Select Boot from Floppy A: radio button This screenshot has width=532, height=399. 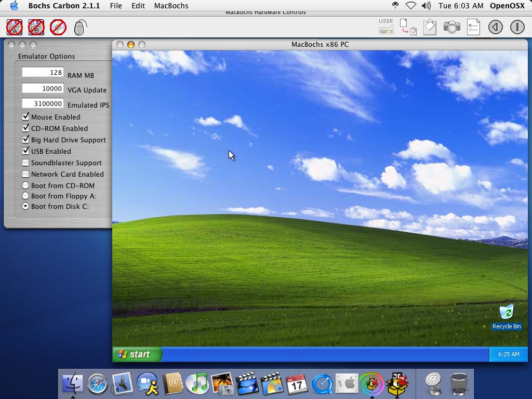click(x=25, y=196)
